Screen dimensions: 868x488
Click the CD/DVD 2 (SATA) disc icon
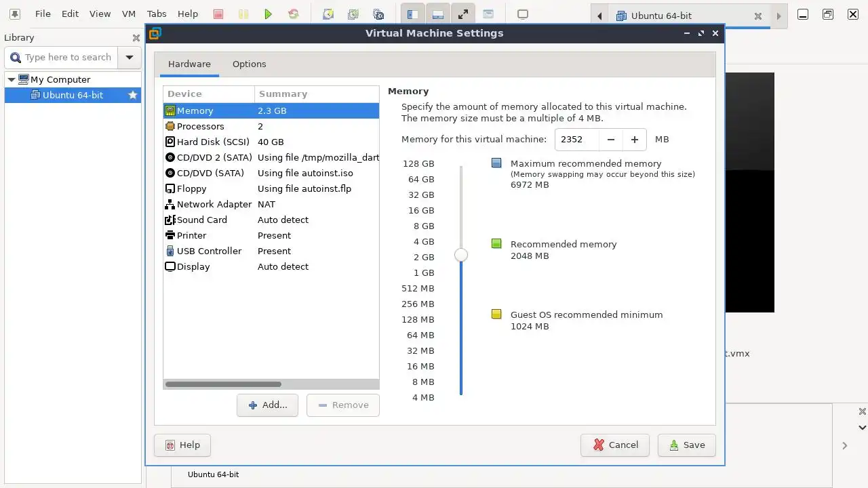pos(170,157)
